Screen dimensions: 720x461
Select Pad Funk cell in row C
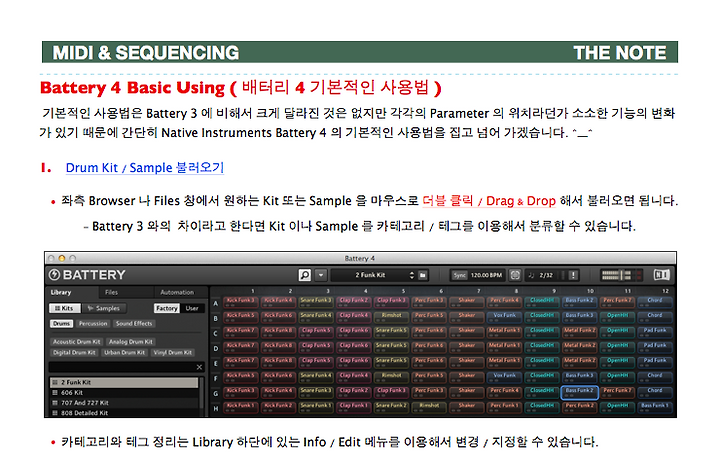click(x=655, y=332)
